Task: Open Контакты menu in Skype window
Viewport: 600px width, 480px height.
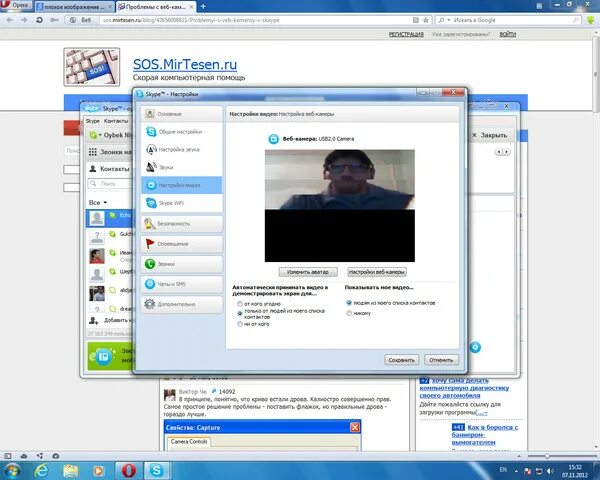Action: [116, 121]
